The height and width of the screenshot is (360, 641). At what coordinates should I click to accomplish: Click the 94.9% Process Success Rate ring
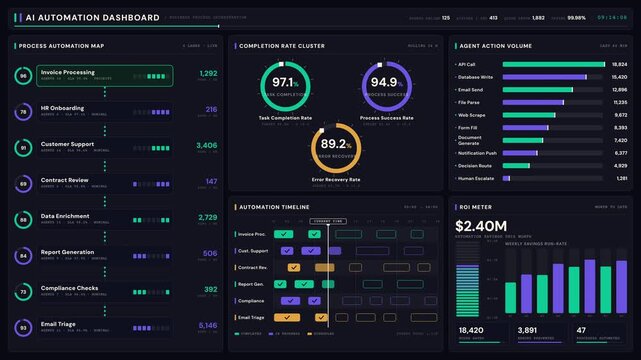[387, 86]
